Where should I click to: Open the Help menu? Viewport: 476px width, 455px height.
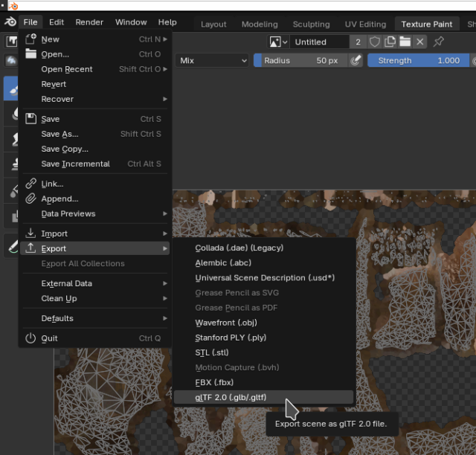click(167, 22)
